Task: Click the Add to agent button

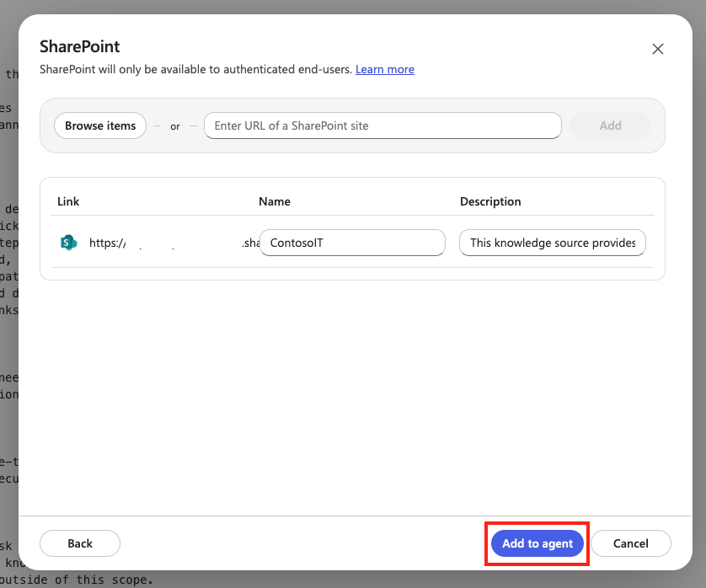Action: point(538,543)
